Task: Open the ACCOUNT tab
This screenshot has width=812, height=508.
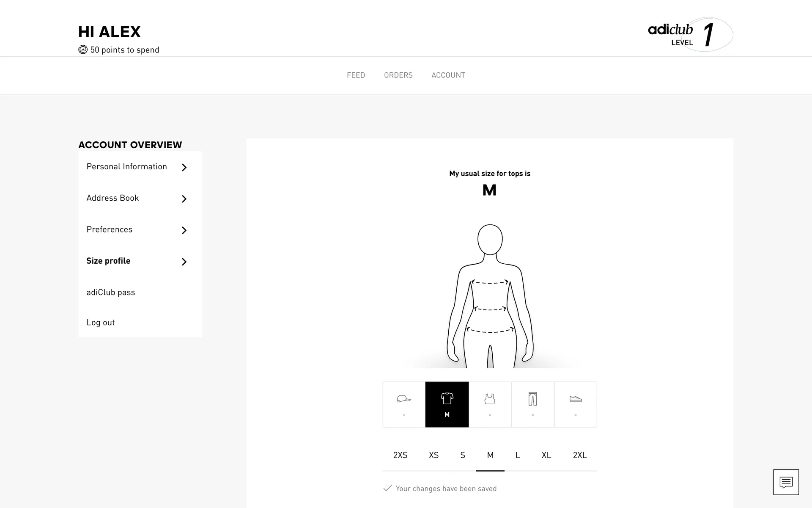Action: [x=448, y=75]
